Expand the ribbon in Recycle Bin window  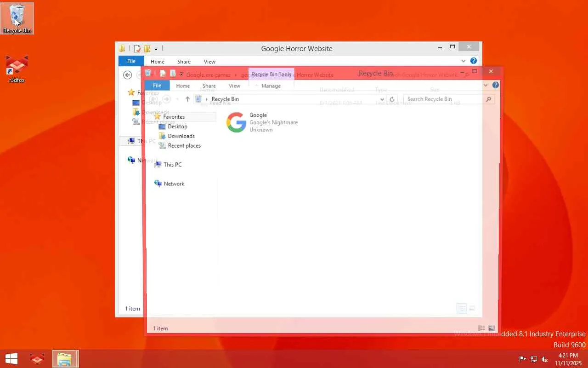[x=486, y=85]
